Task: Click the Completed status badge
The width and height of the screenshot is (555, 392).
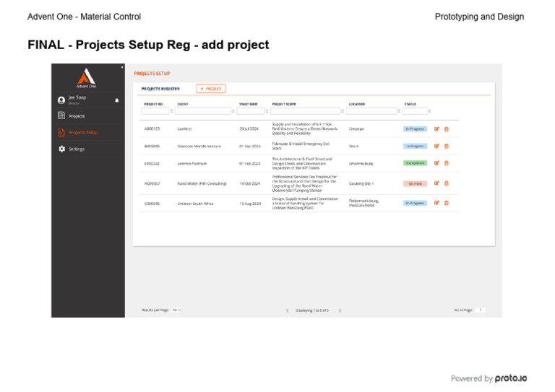Action: (415, 163)
